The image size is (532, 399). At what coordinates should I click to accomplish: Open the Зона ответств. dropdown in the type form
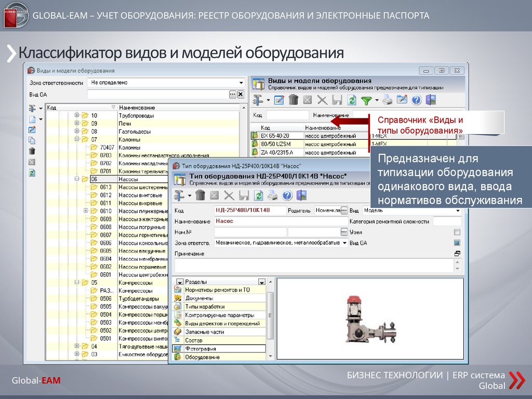[345, 243]
